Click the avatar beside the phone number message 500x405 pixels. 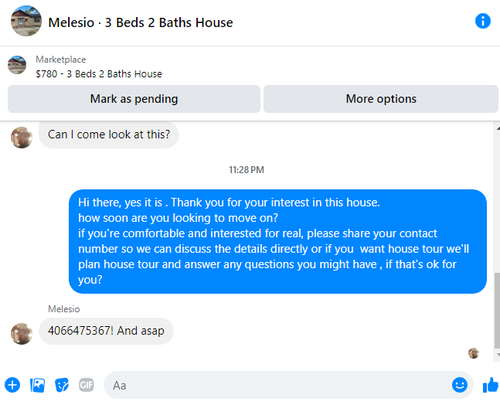click(x=22, y=334)
